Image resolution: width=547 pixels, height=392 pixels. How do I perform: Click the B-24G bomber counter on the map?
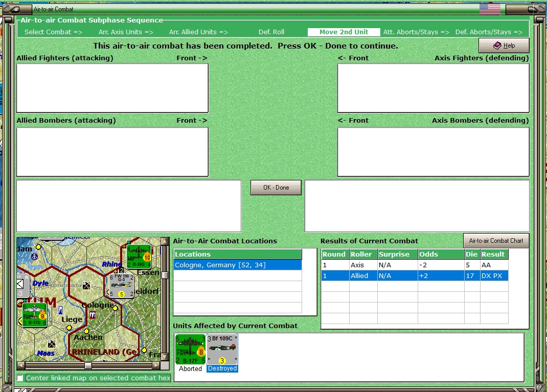[x=139, y=257]
